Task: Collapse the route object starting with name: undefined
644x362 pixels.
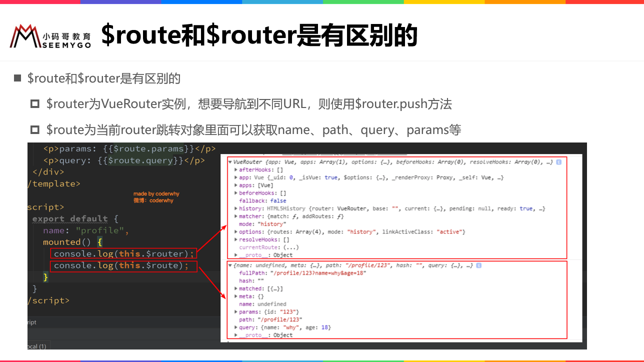Action: point(230,265)
